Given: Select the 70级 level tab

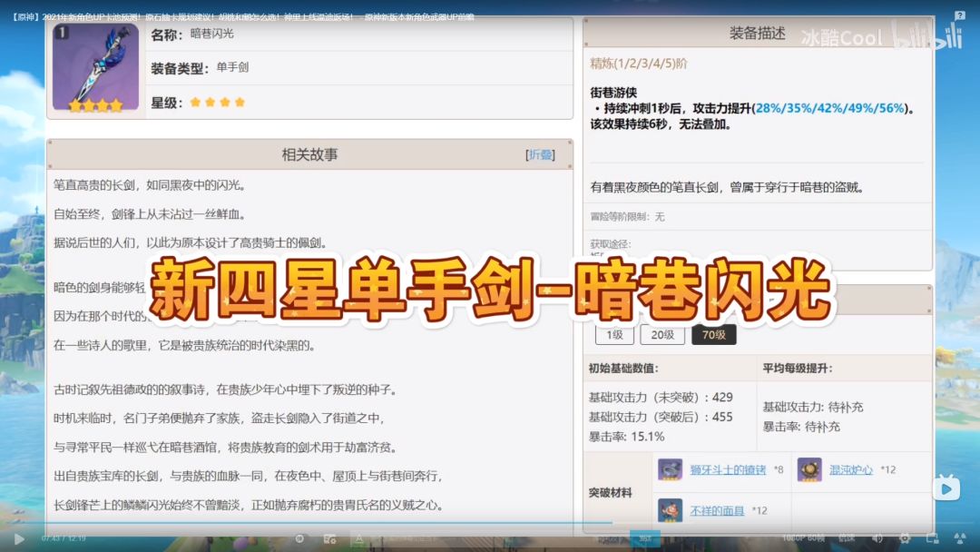Looking at the screenshot, I should pos(714,335).
